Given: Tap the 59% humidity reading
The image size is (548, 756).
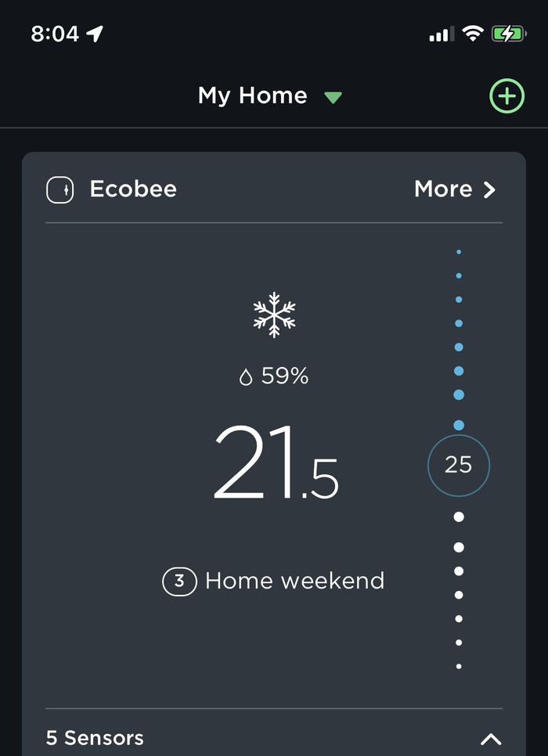Looking at the screenshot, I should click(x=285, y=376).
